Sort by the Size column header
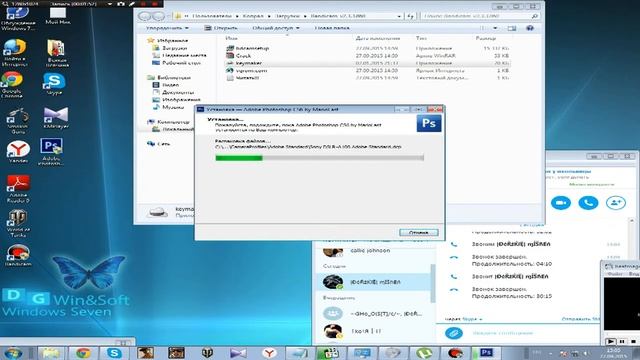Image resolution: width=640 pixels, height=360 pixels. (485, 38)
